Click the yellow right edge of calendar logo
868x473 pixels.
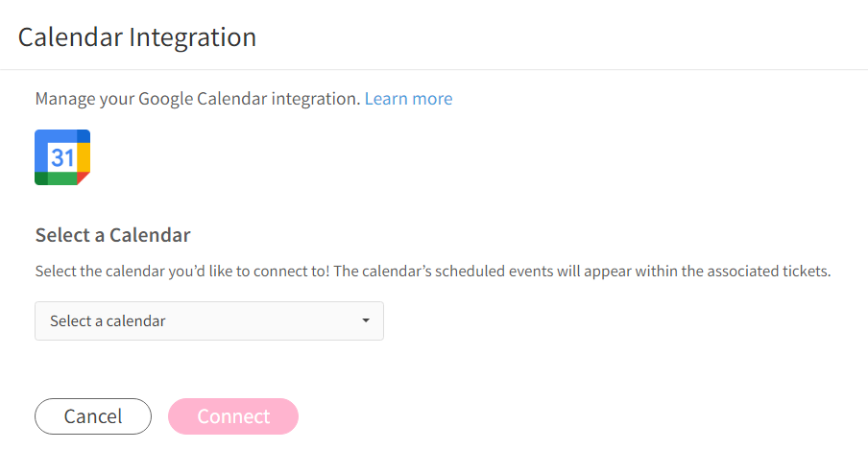click(84, 157)
